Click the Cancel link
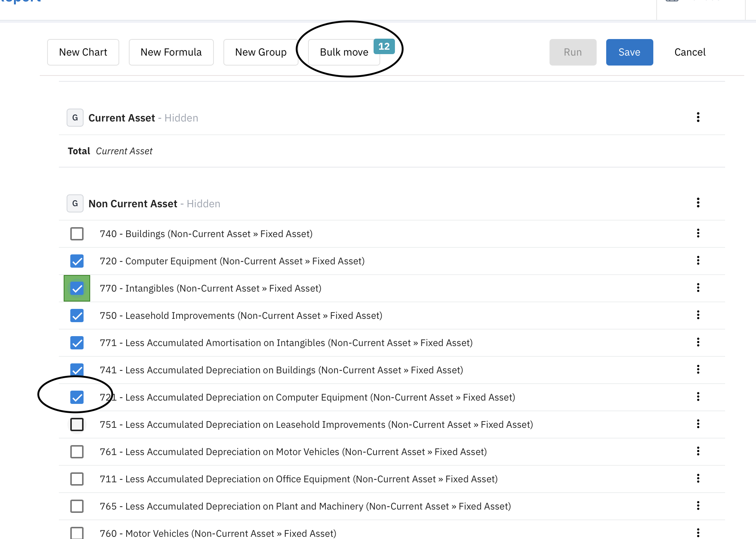The image size is (756, 539). [x=690, y=52]
